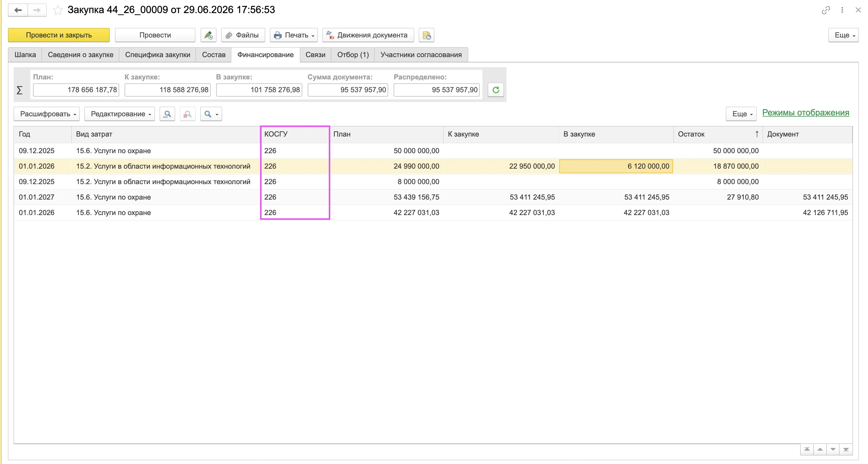Open the table Еще menu
868x464 pixels.
(x=741, y=114)
